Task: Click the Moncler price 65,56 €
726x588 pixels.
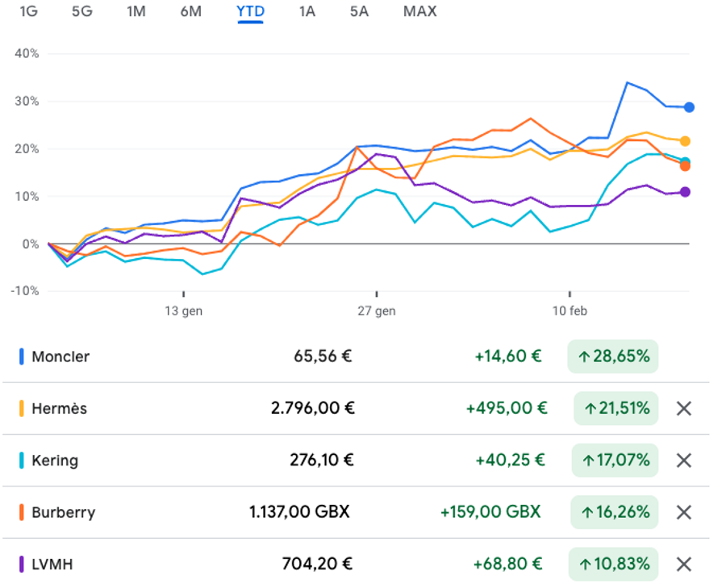Action: tap(323, 356)
